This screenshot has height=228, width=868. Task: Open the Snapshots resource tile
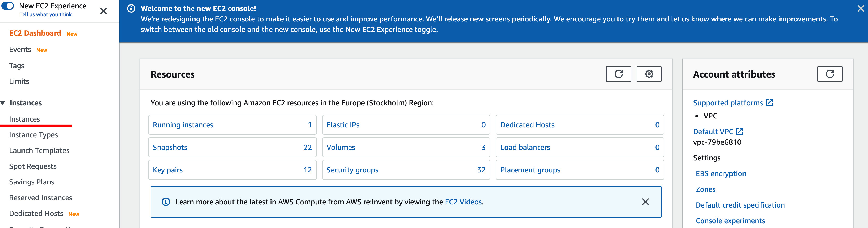232,148
